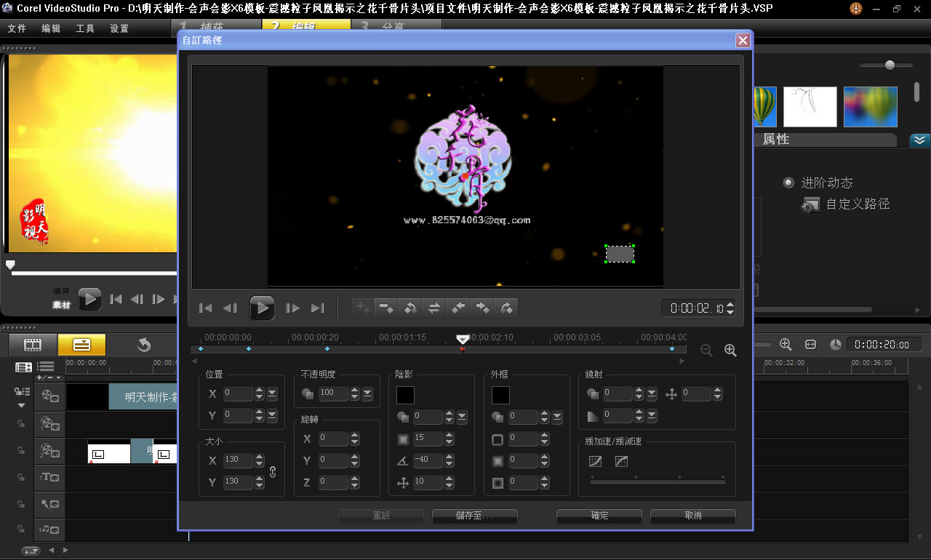Toggle the size aspect ratio lock link
Screen dimensions: 931x560
(273, 471)
